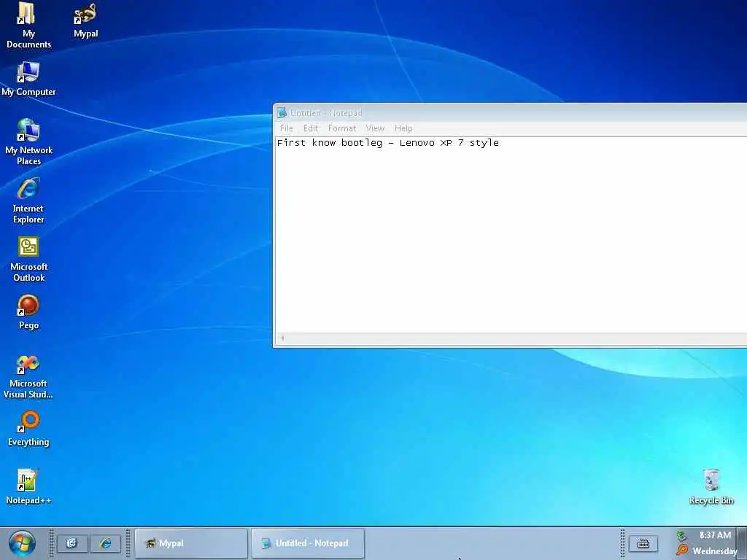This screenshot has width=747, height=560.
Task: Open the Notepad++ desktop shortcut
Action: [28, 486]
